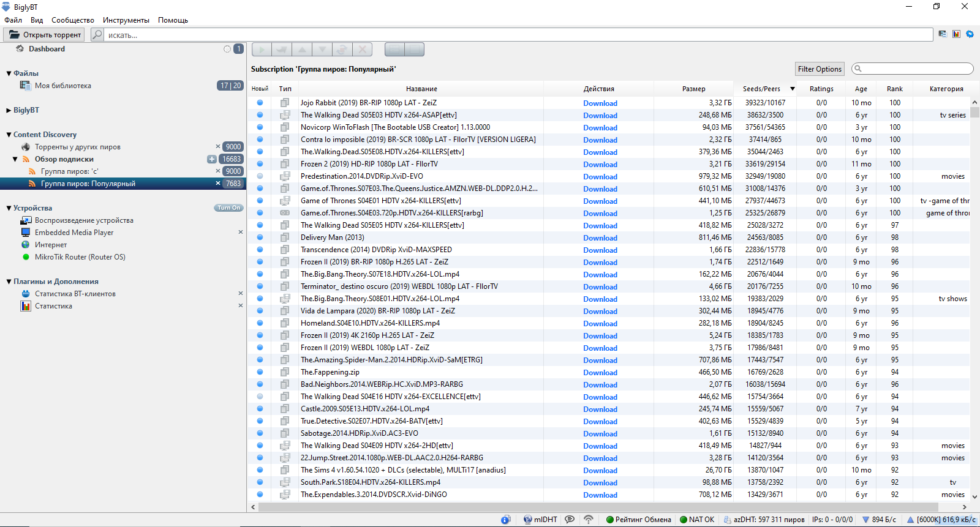Toggle Turn On for Устройства
The image size is (980, 527).
(x=228, y=208)
